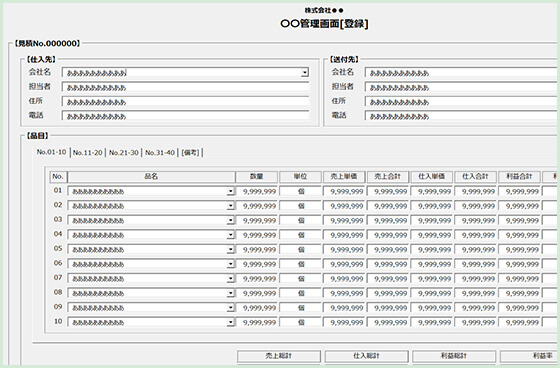Viewport: 560px width, 368px height.
Task: Switch to the No.01-10 tab
Action: point(51,152)
